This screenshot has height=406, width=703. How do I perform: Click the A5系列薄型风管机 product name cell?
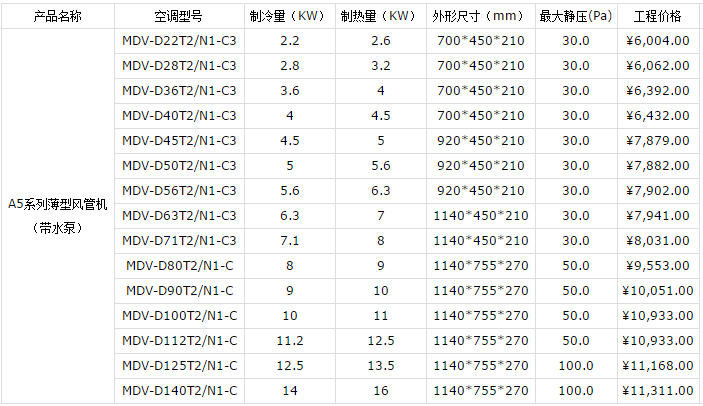(x=58, y=204)
